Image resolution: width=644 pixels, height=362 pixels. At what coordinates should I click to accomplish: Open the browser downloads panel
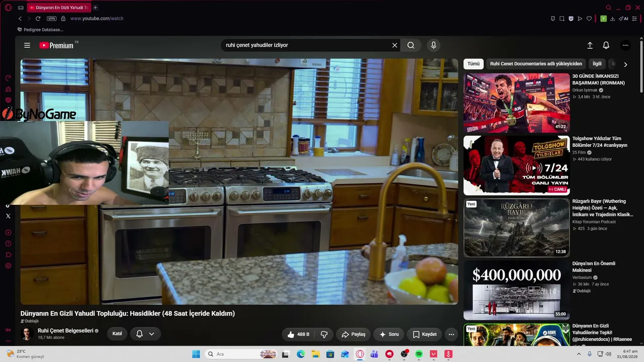pyautogui.click(x=612, y=19)
